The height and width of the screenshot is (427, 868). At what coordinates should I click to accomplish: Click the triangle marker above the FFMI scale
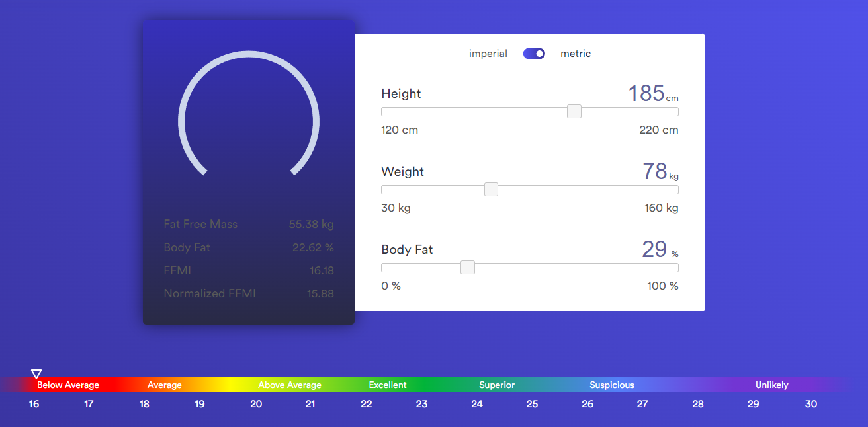(36, 374)
